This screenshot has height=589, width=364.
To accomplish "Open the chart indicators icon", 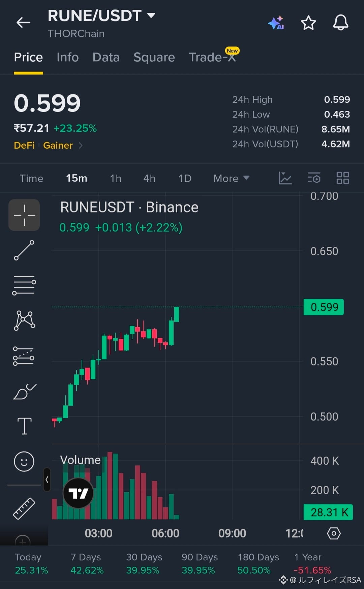I will coord(285,178).
